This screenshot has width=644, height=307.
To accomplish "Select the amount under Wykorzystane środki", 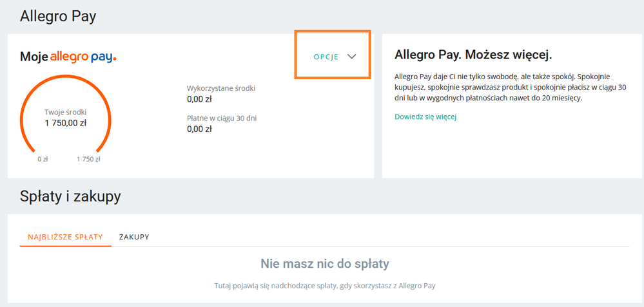I will (x=199, y=99).
